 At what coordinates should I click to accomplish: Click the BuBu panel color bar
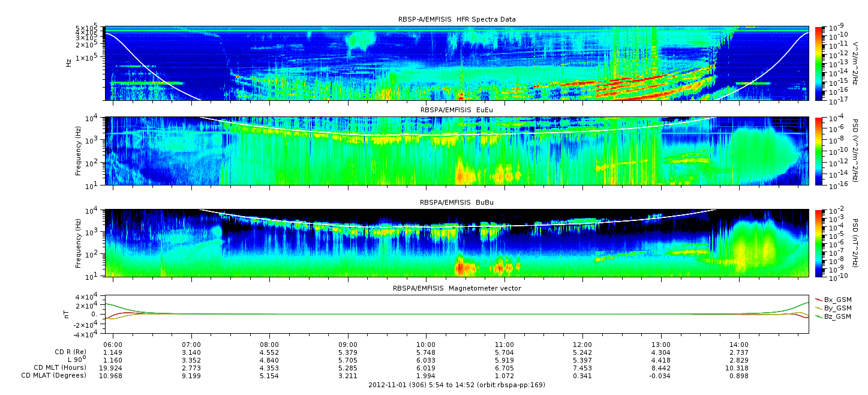coord(819,243)
